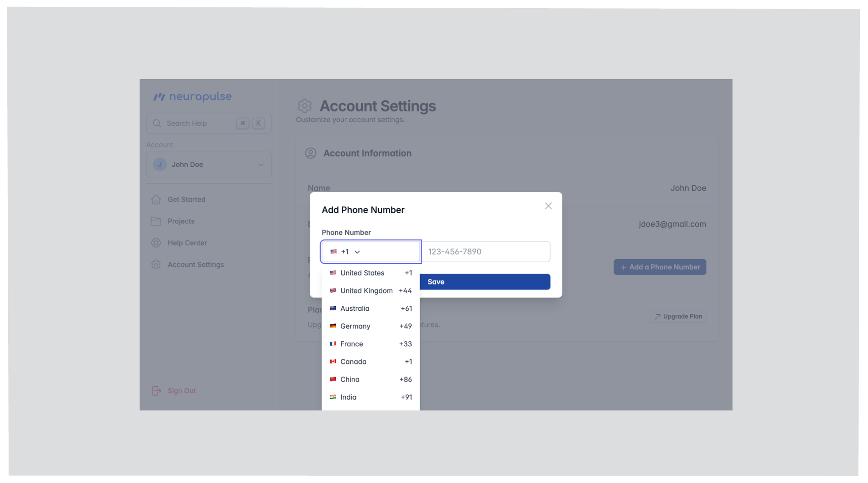Pick Australia +61 country code
Screen dimensions: 868x483
click(x=370, y=309)
